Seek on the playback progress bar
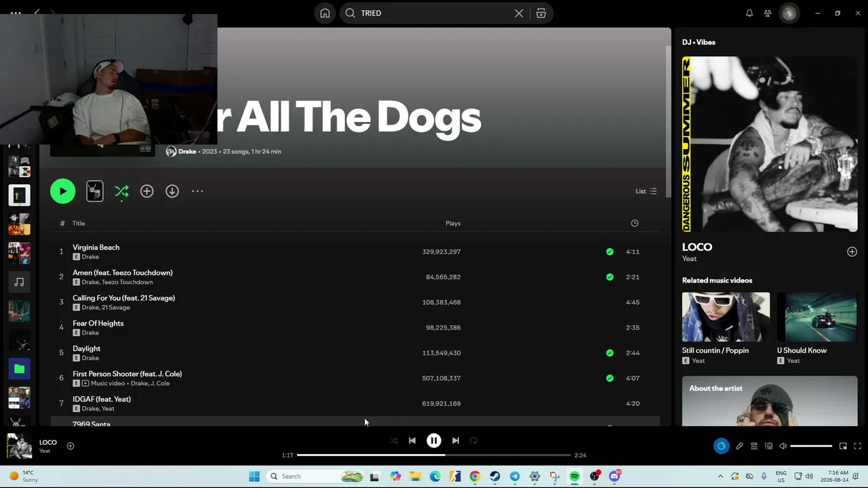 tap(434, 455)
